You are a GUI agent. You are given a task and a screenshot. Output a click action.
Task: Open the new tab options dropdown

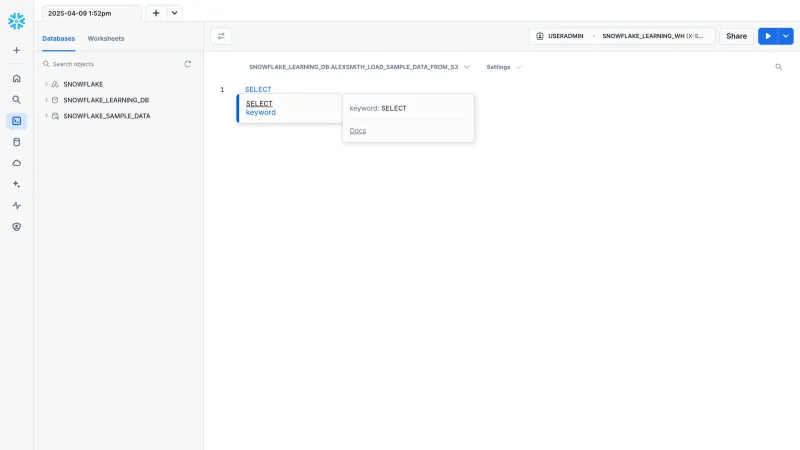[174, 13]
